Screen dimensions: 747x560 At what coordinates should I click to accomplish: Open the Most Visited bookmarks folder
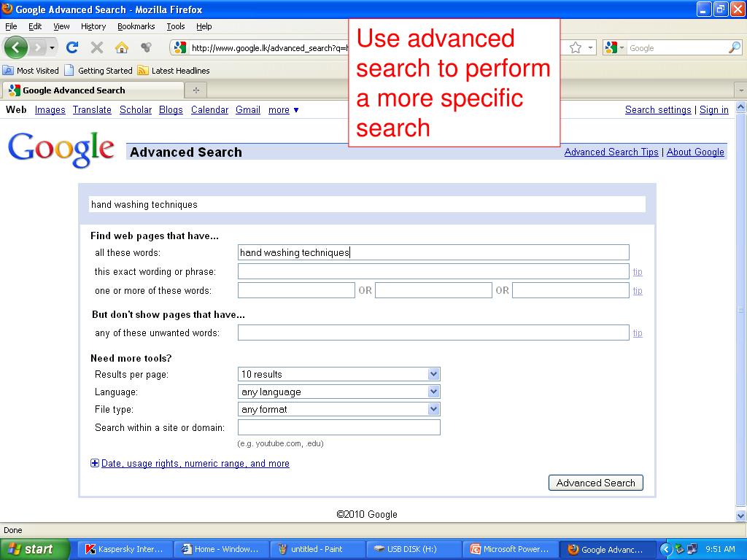(31, 71)
